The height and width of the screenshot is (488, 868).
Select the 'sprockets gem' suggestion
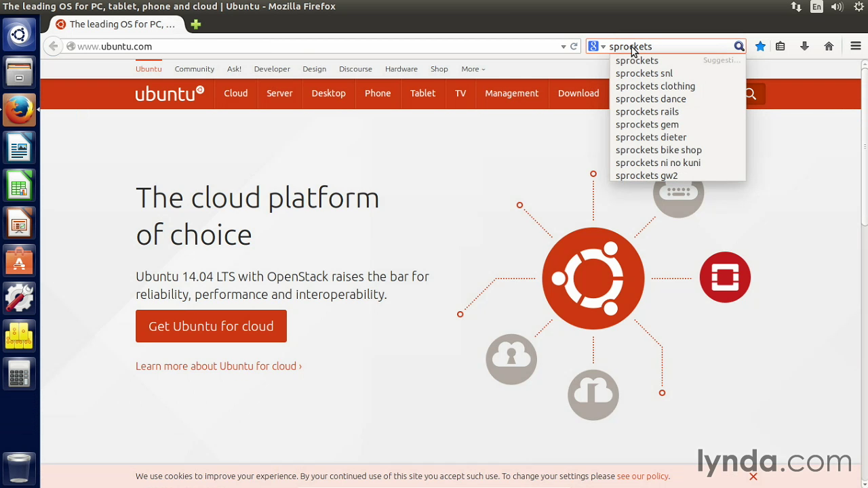(677, 125)
